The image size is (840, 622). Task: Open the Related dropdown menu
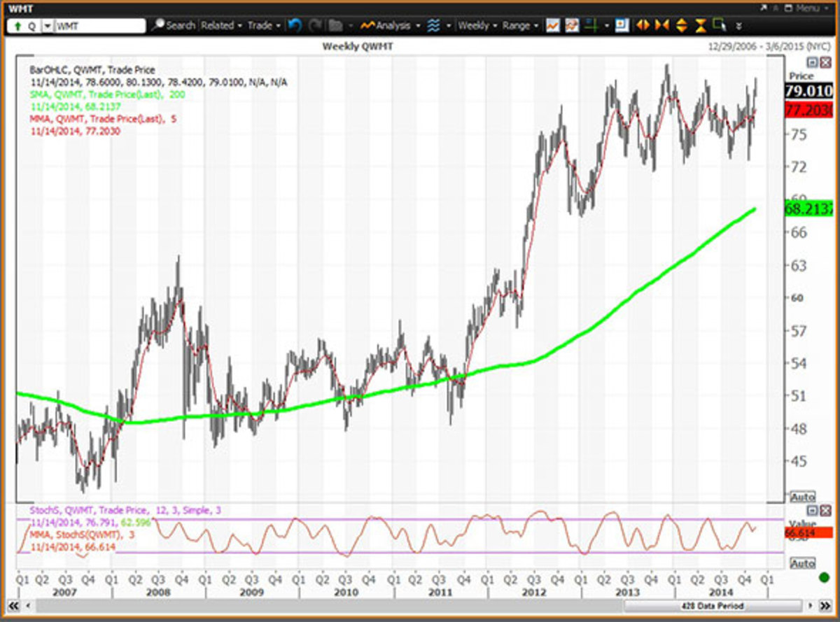(221, 26)
